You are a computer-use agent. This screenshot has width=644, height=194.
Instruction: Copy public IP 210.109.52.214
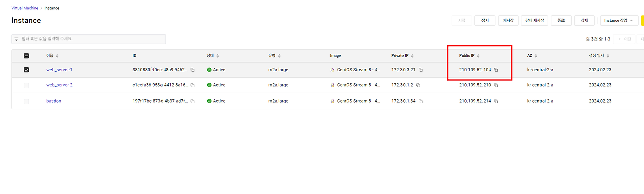click(496, 101)
